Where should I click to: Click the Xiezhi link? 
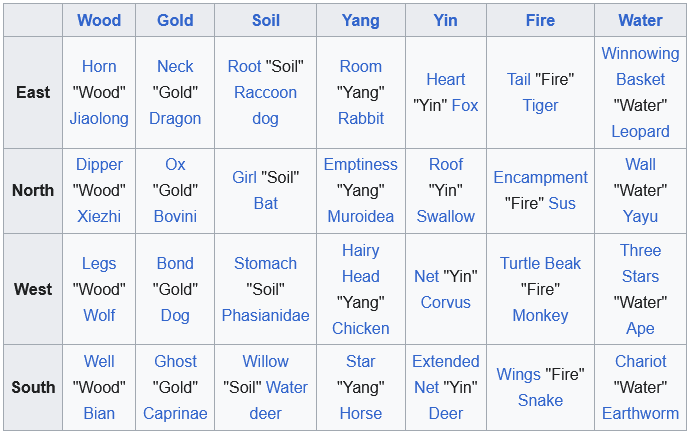[x=99, y=216]
